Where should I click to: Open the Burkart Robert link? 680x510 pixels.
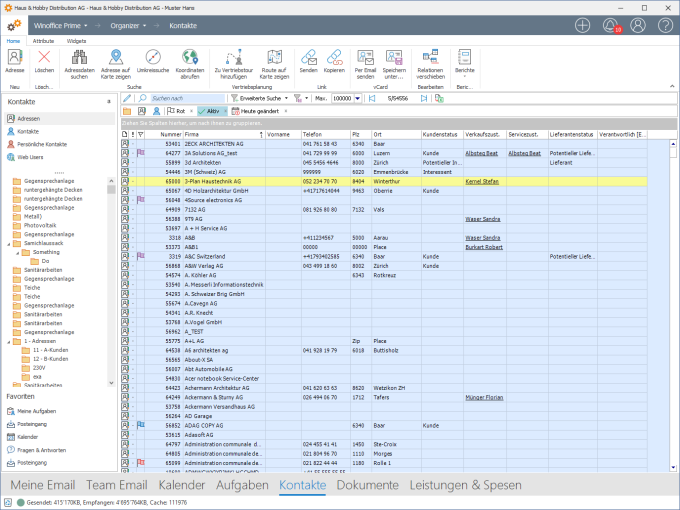(x=484, y=247)
